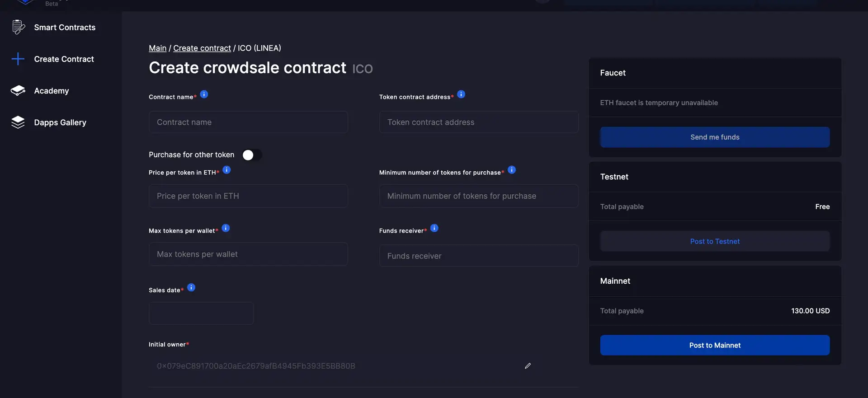Focus the Price per token in ETH field

[x=248, y=196]
